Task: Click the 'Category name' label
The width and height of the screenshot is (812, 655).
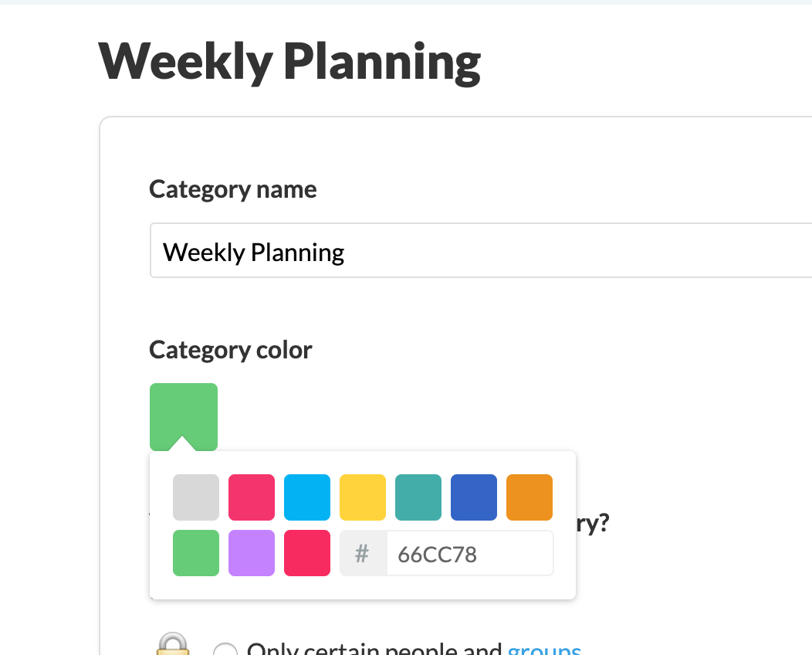Action: pos(233,190)
